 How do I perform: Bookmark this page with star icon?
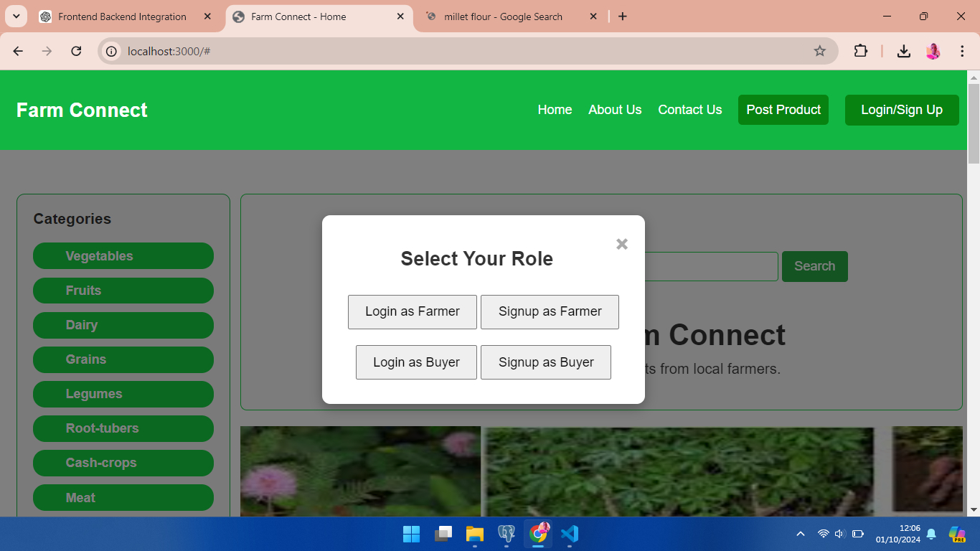point(819,51)
